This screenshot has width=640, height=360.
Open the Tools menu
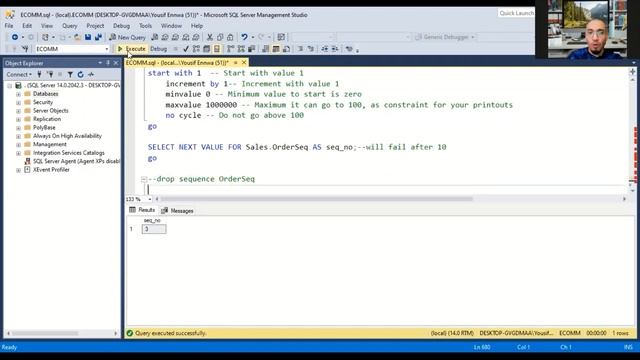[x=145, y=26]
